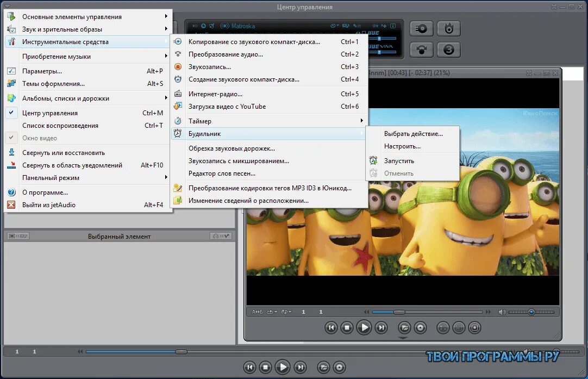Click next track button in video window
The width and height of the screenshot is (588, 379).
pyautogui.click(x=381, y=327)
